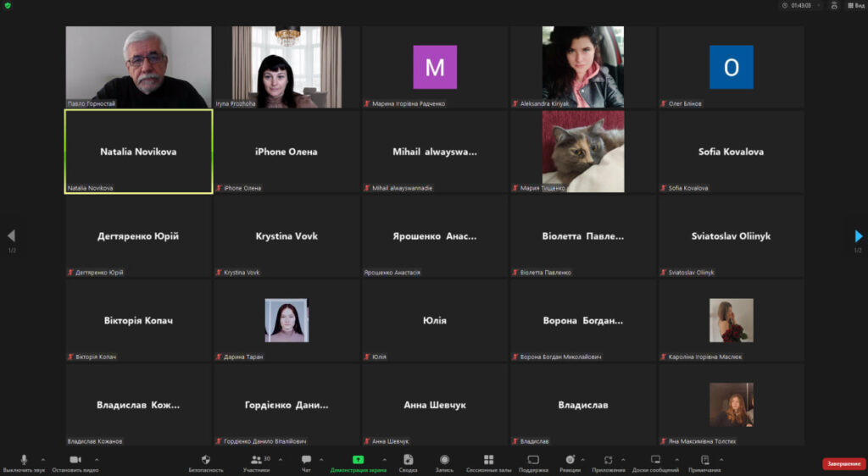Select Natalia Novikova's highlighted video tile

[138, 152]
